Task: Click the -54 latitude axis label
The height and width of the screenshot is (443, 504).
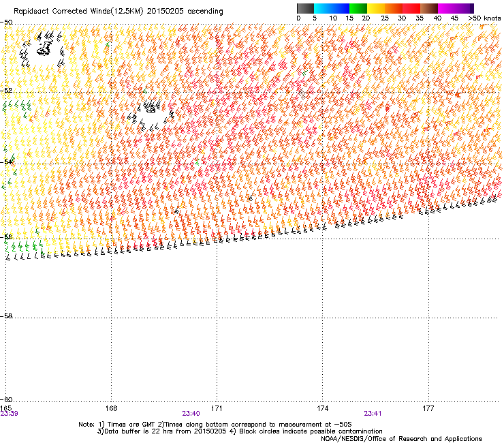Action: tap(6, 162)
